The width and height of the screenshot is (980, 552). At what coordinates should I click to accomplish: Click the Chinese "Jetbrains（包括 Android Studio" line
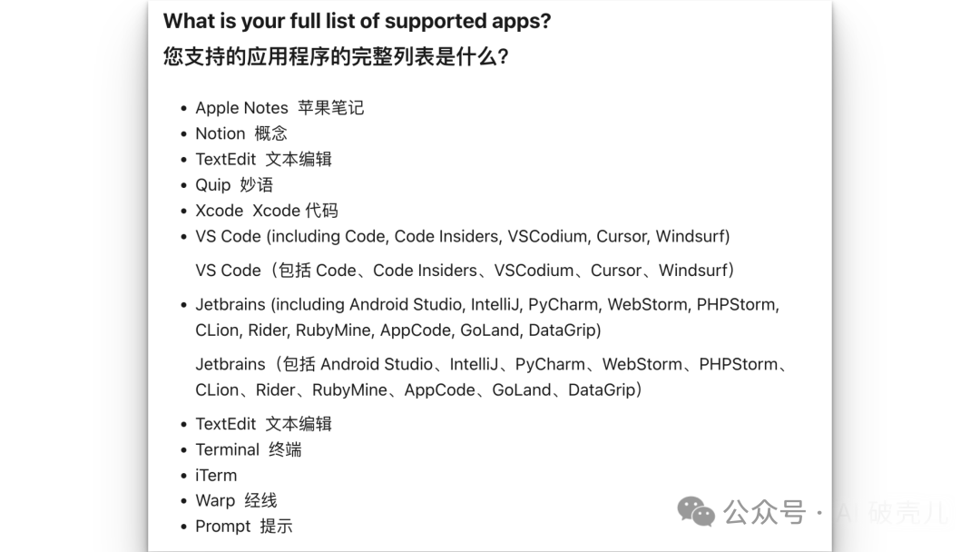click(x=491, y=364)
